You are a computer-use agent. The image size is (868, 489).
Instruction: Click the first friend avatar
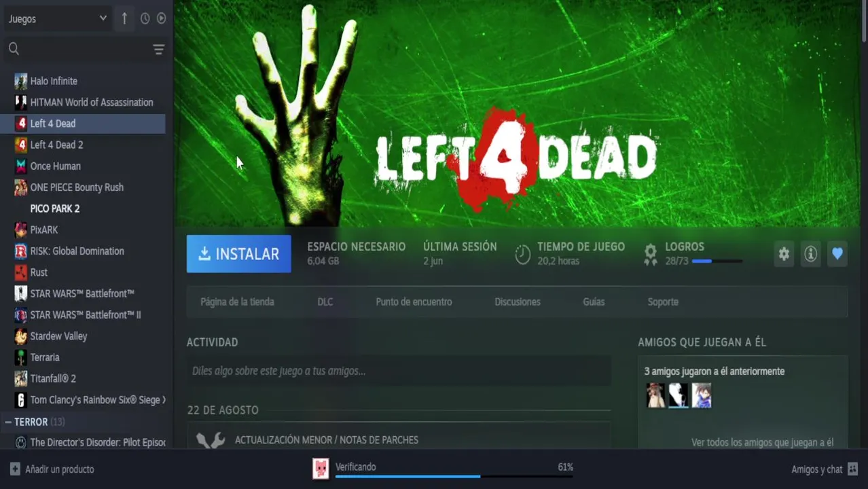point(656,395)
